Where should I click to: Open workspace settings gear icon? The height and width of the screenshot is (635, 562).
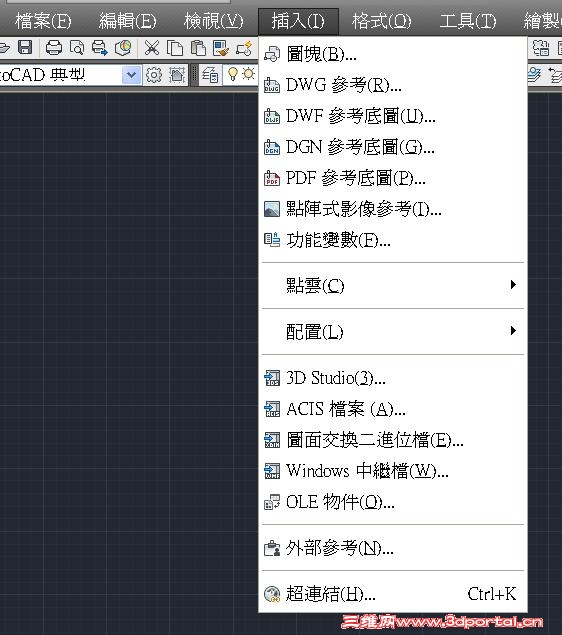click(154, 75)
